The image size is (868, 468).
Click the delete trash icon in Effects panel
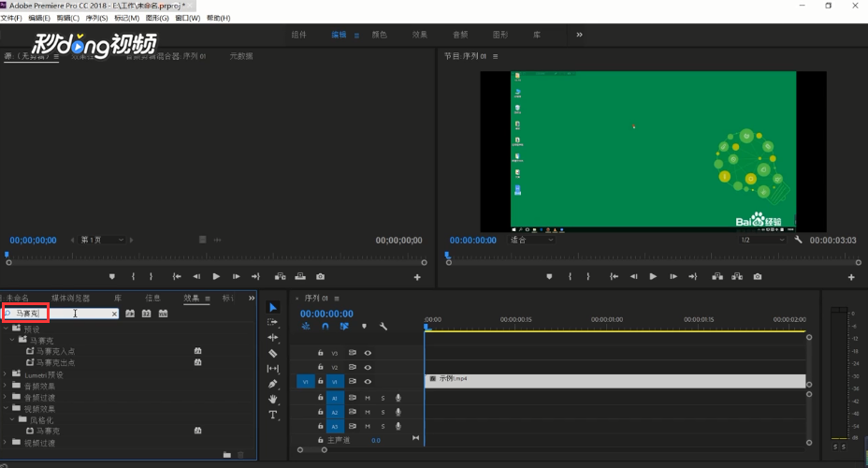240,454
